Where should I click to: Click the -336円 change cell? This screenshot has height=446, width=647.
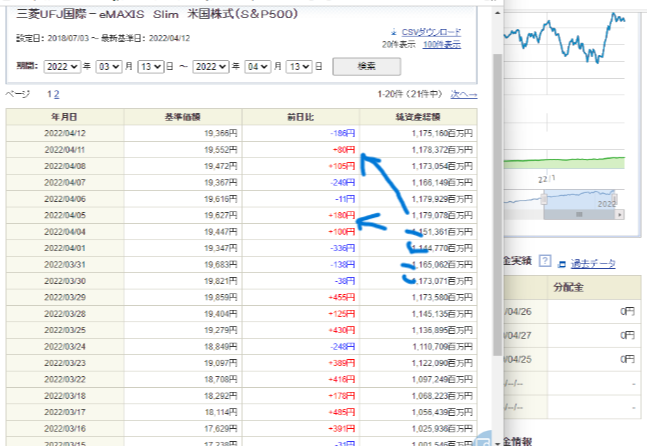[x=301, y=248]
